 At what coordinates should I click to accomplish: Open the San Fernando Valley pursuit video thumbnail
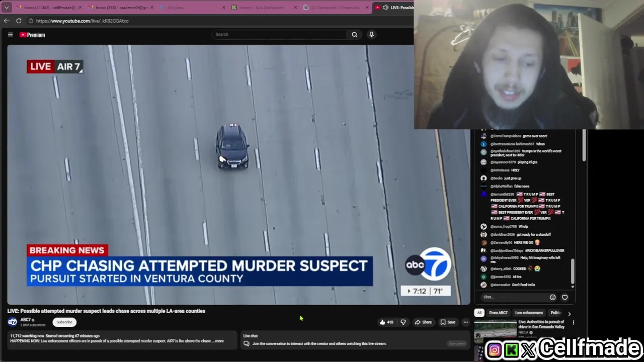495,330
